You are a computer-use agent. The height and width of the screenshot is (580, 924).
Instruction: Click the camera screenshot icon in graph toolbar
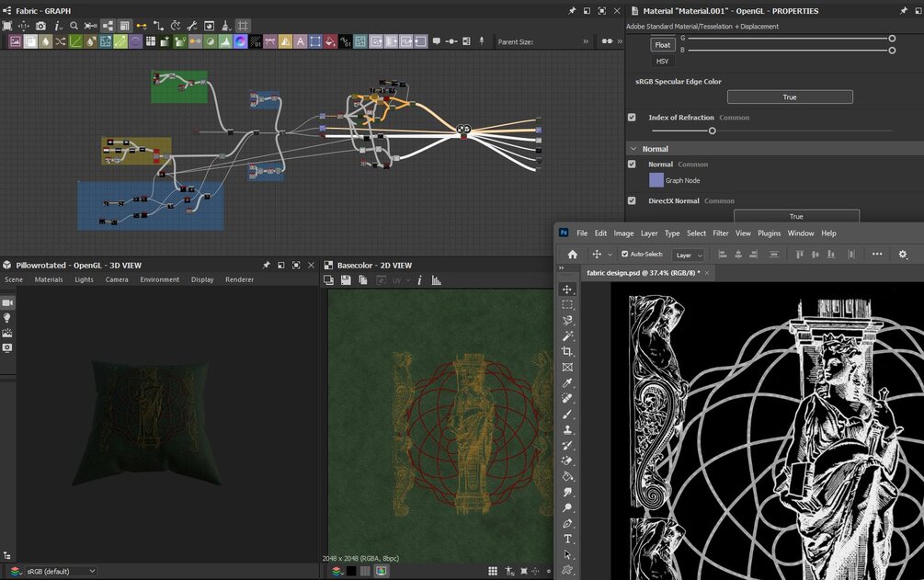pos(40,26)
